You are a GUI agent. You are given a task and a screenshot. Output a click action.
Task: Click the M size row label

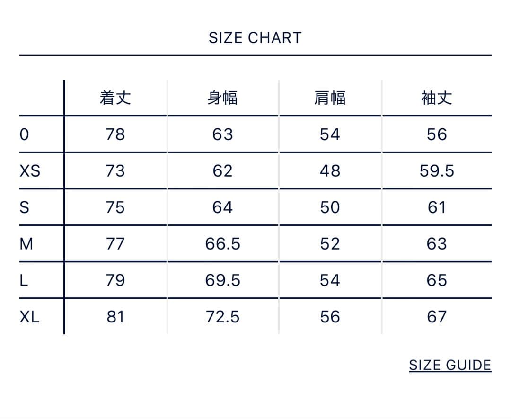coord(26,244)
